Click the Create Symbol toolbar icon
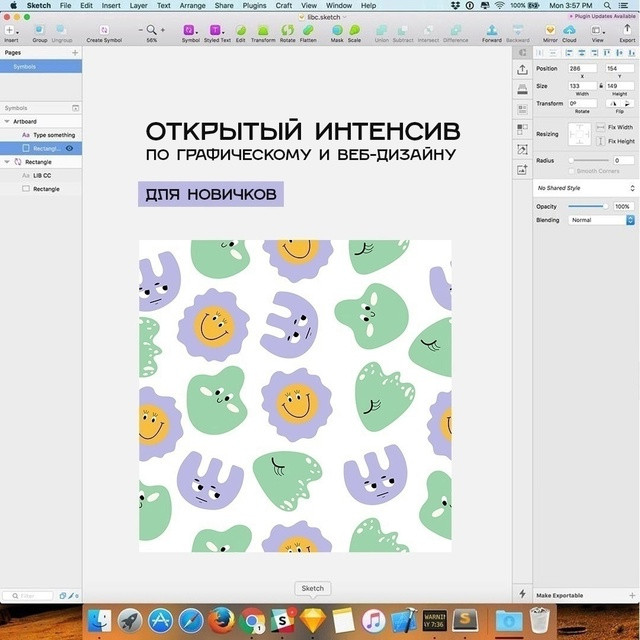 point(104,31)
